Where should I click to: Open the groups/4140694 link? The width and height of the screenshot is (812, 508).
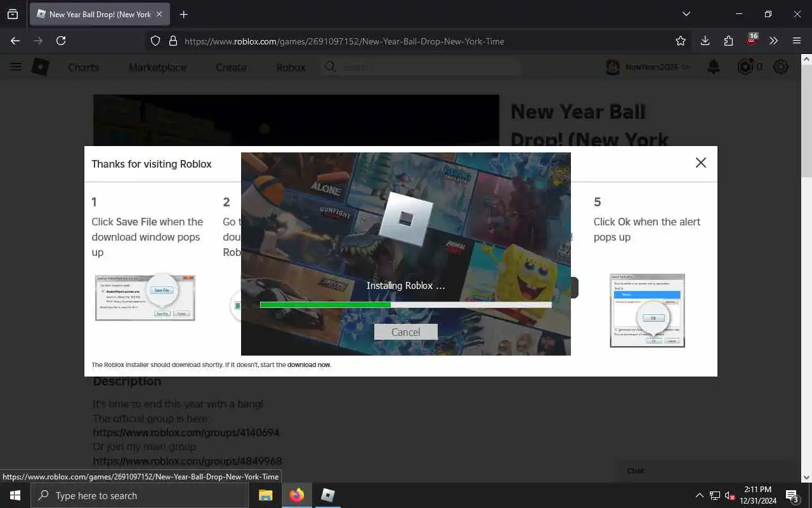pos(186,433)
